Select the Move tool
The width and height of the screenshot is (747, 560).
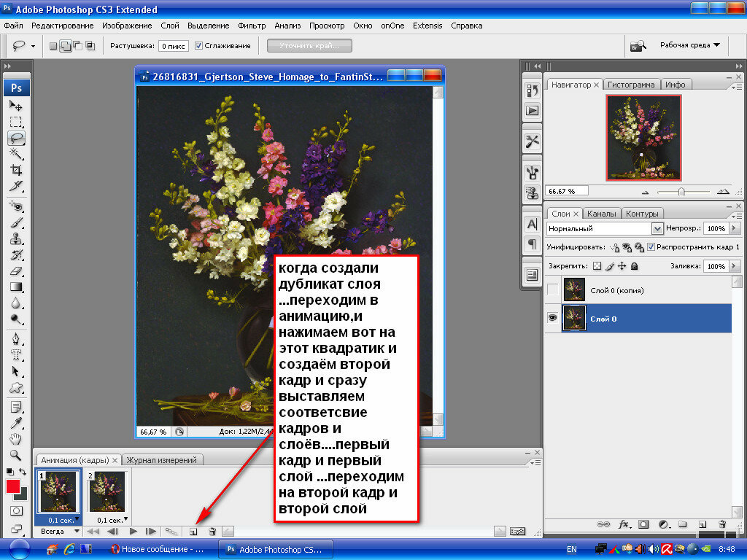coord(16,106)
